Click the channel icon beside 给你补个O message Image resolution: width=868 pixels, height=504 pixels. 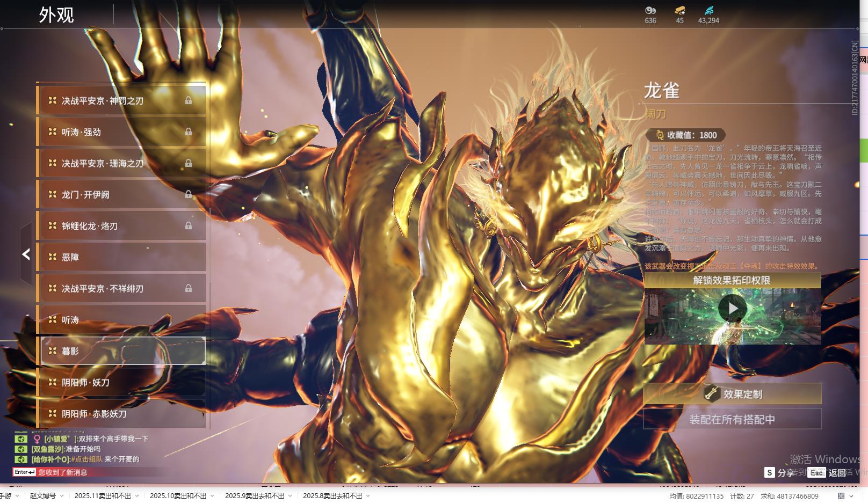[x=20, y=459]
